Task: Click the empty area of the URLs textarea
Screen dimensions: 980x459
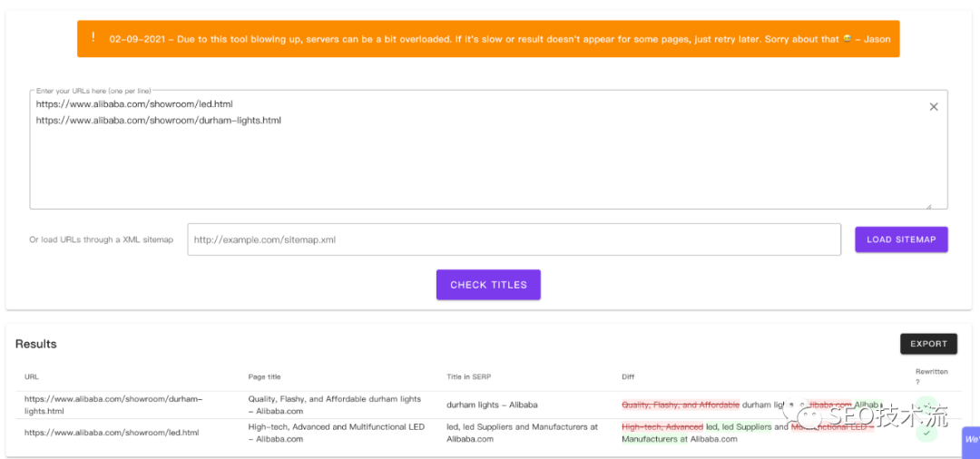Action: (x=481, y=168)
